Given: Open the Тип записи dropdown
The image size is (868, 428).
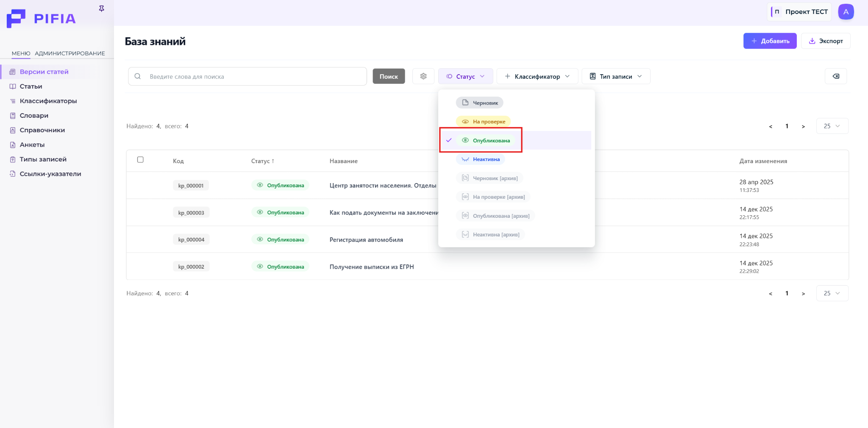Looking at the screenshot, I should (615, 76).
